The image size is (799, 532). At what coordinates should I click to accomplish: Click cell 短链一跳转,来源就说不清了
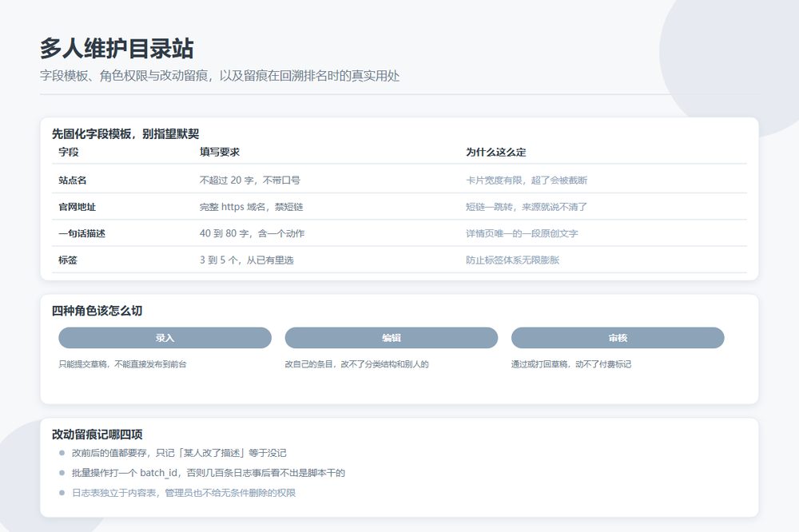pyautogui.click(x=527, y=207)
